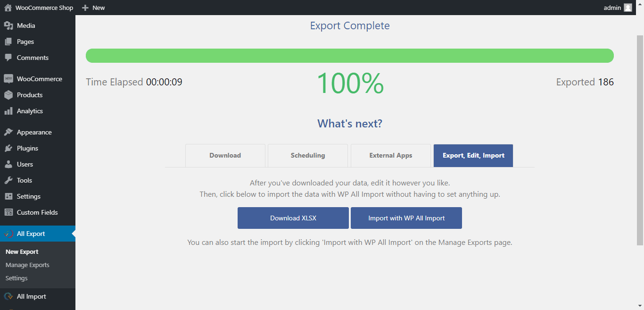Click the Users person icon
The width and height of the screenshot is (644, 310).
click(8, 164)
